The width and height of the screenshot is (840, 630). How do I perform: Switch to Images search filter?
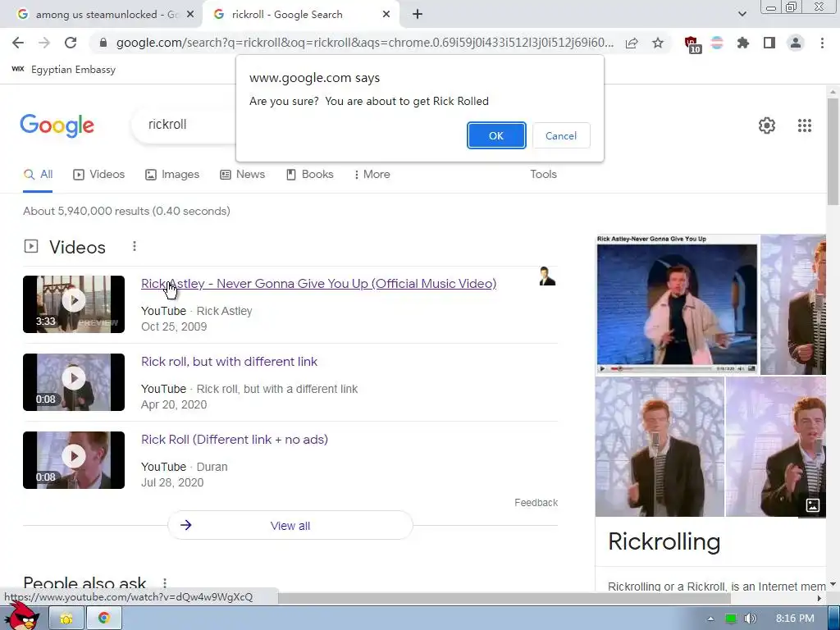(172, 174)
